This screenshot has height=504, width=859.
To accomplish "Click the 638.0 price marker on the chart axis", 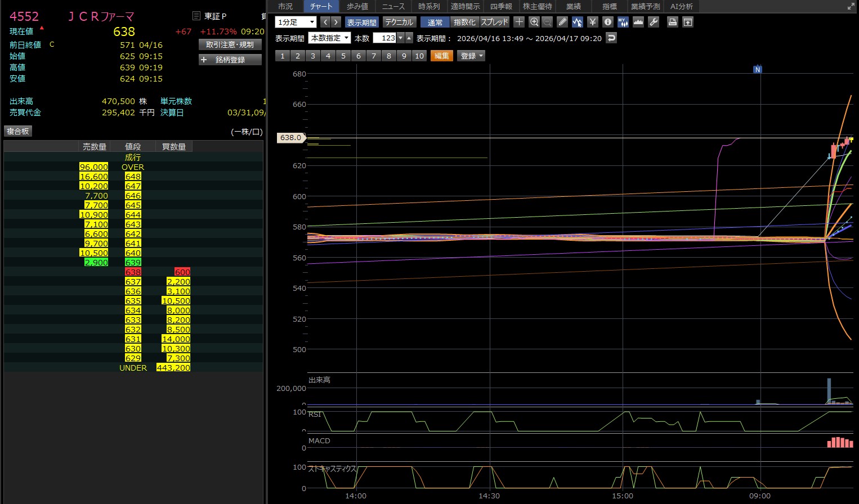I will point(291,137).
